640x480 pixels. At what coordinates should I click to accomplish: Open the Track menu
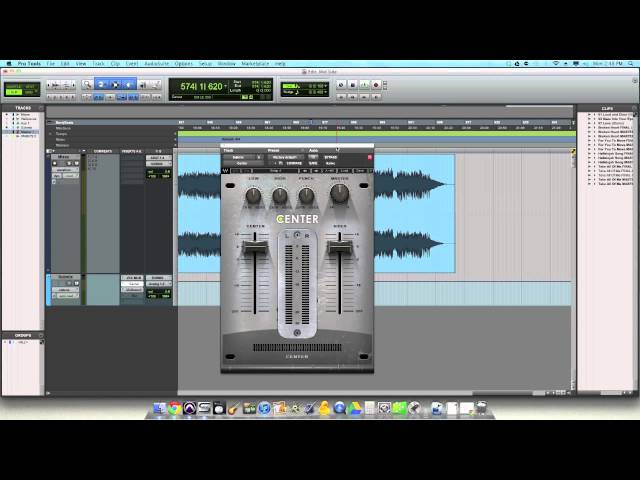(98, 64)
